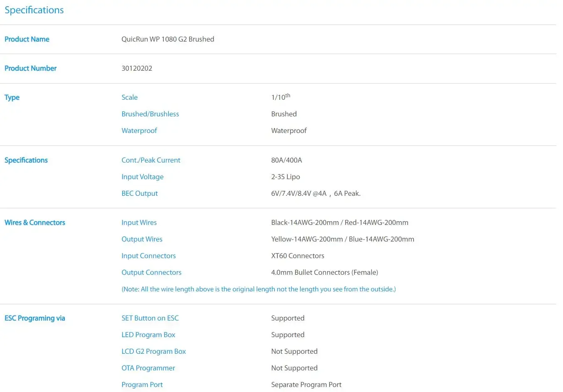
Task: Click SET Button on ESC label
Action: [x=150, y=318]
